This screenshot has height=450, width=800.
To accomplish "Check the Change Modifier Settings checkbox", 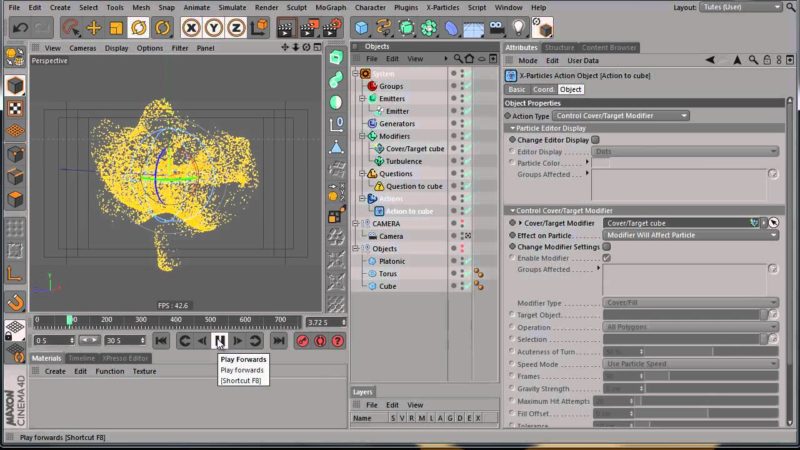I will [606, 246].
